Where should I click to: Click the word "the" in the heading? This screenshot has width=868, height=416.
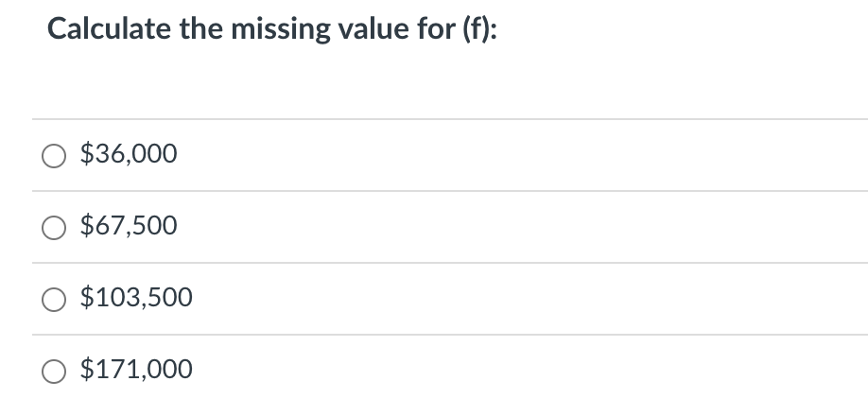201,28
